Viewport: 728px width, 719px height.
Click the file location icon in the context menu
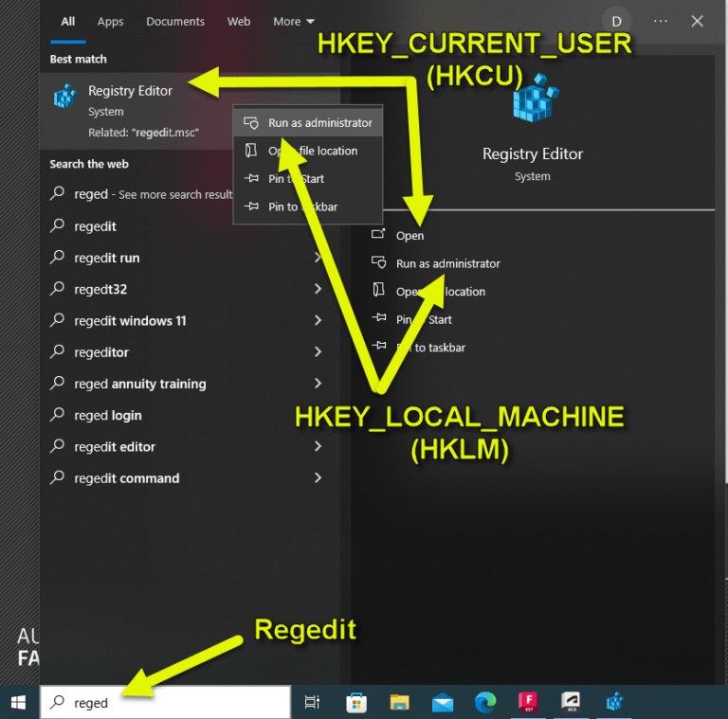250,151
